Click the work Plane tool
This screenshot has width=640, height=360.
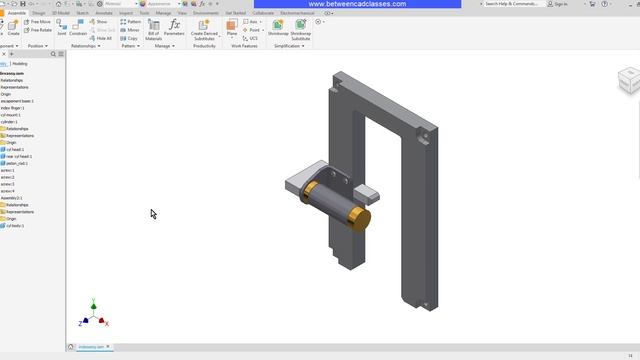tap(232, 27)
